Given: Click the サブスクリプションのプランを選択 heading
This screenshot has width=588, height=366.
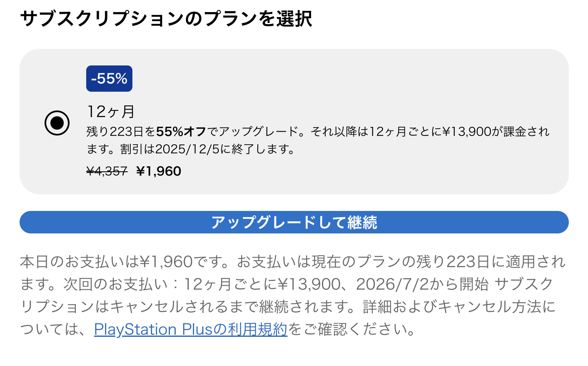Looking at the screenshot, I should 166,19.
